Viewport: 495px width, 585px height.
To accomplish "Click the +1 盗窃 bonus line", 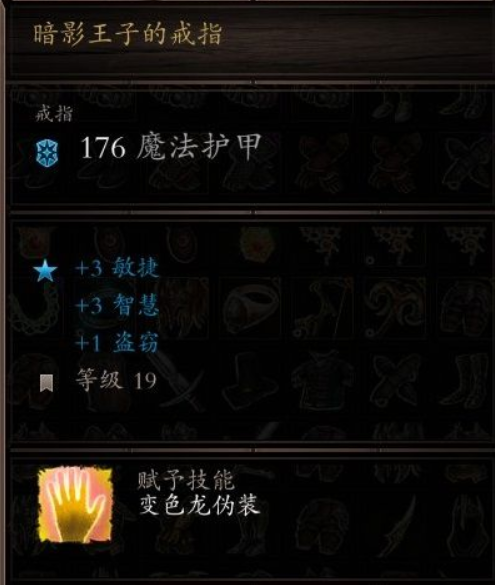I will point(117,342).
